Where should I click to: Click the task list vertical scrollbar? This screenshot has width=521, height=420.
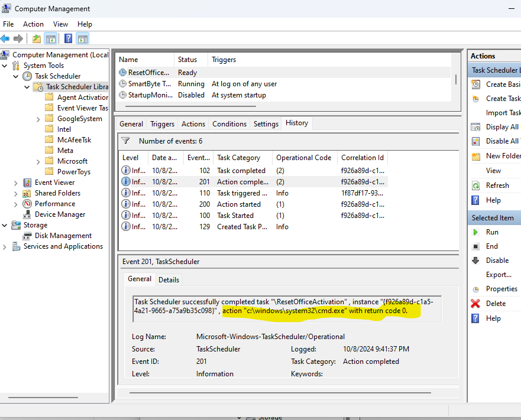[x=456, y=79]
